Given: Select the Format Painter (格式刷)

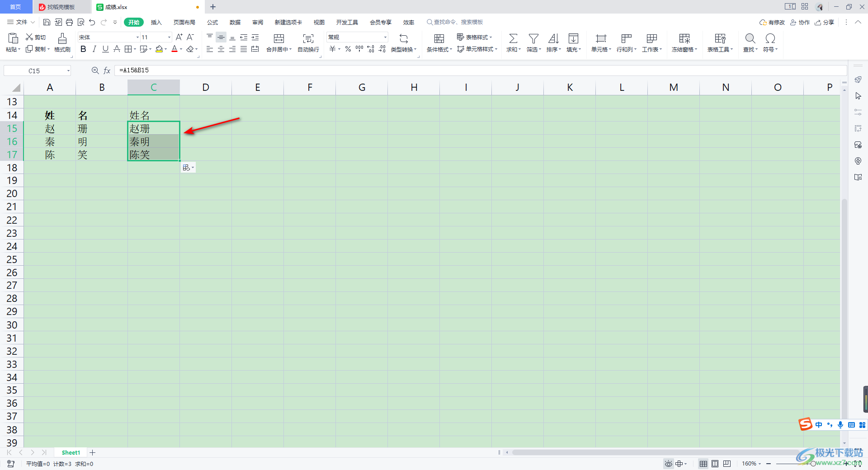Looking at the screenshot, I should [62, 42].
